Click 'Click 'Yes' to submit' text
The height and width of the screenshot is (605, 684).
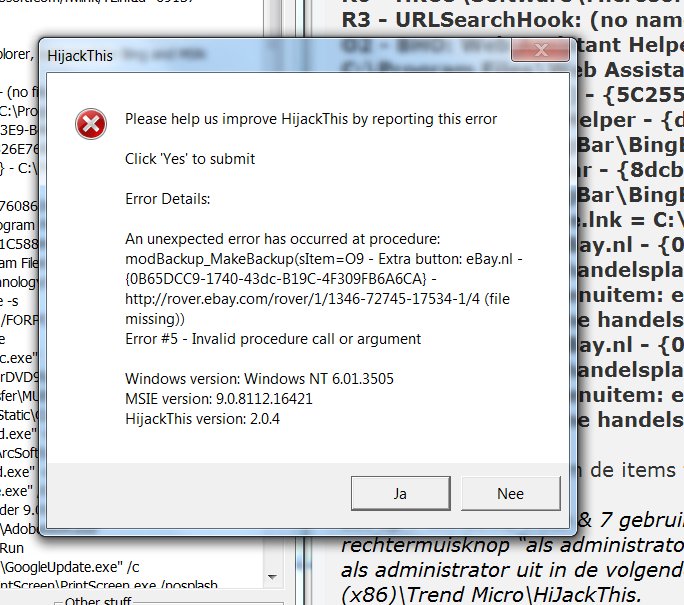[x=190, y=159]
